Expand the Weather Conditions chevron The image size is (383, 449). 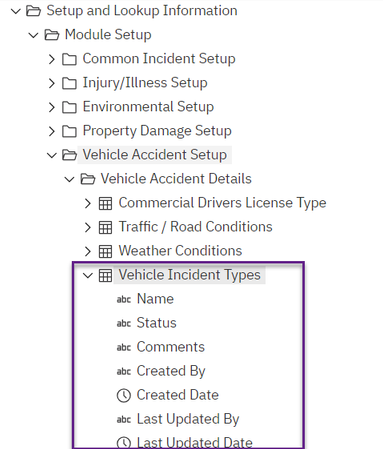click(x=88, y=251)
